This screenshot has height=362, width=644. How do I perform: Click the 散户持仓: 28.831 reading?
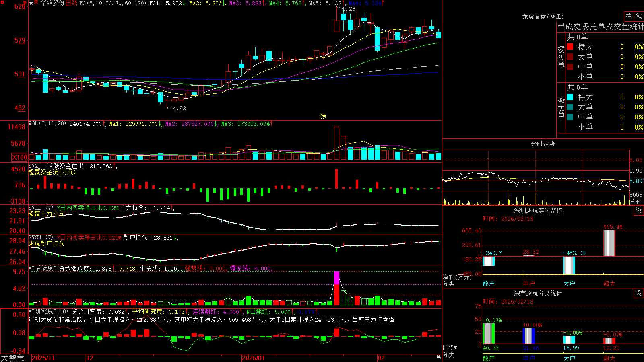click(x=150, y=238)
